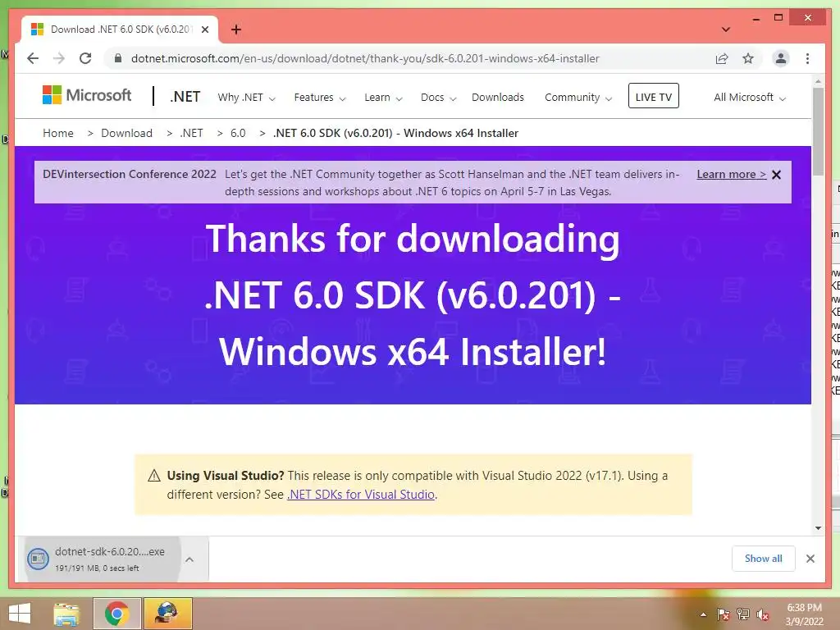Open the globe app in taskbar
840x630 pixels.
click(x=167, y=614)
